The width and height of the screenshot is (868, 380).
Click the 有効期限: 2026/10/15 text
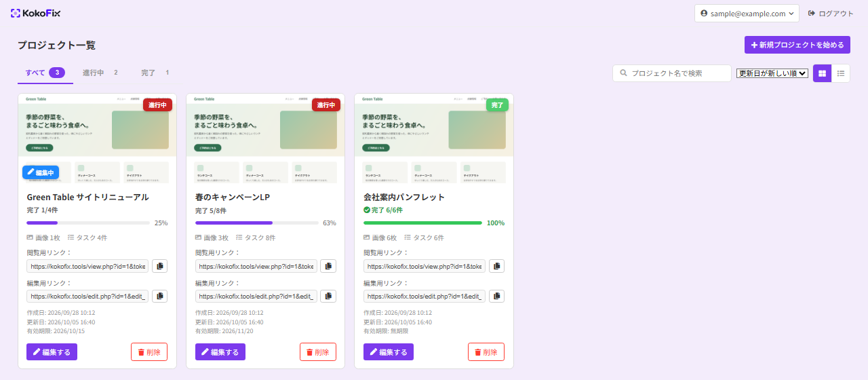coord(56,331)
